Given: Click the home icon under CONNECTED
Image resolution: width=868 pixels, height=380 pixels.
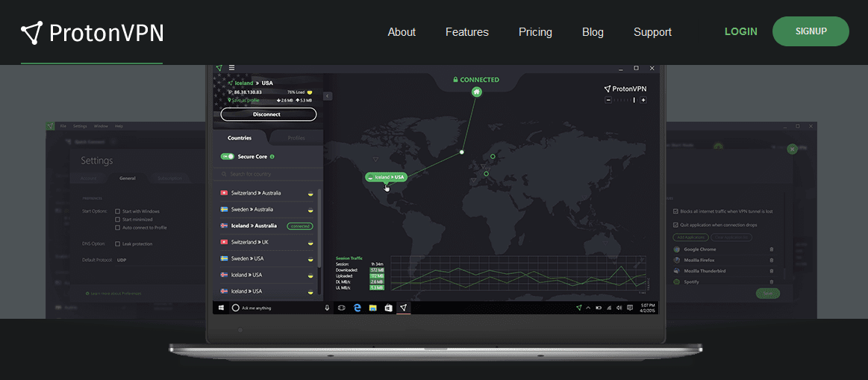Looking at the screenshot, I should [x=477, y=92].
